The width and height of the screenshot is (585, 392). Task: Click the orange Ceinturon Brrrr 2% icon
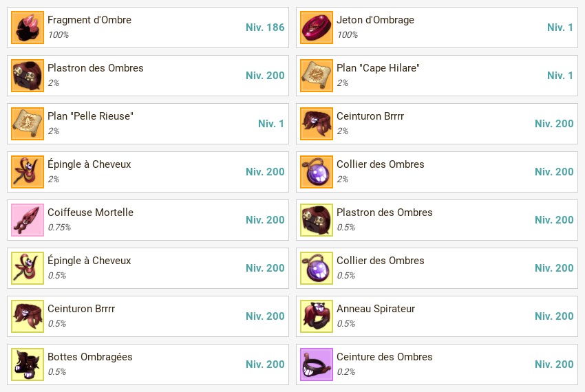point(317,124)
